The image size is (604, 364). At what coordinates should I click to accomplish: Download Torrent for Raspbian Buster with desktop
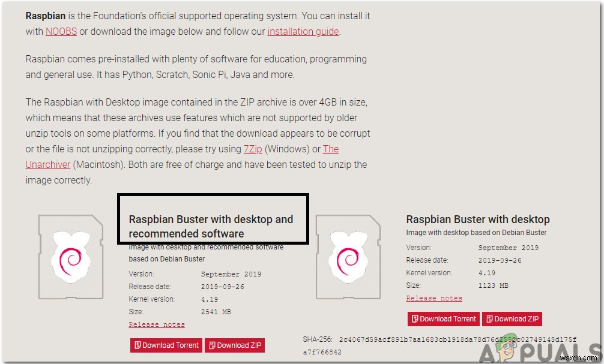pos(443,318)
